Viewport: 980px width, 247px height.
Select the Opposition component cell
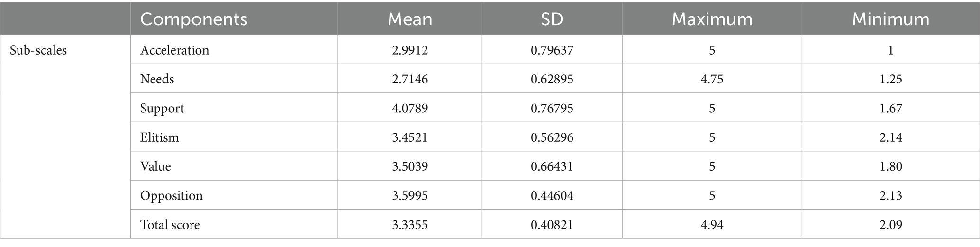172,195
